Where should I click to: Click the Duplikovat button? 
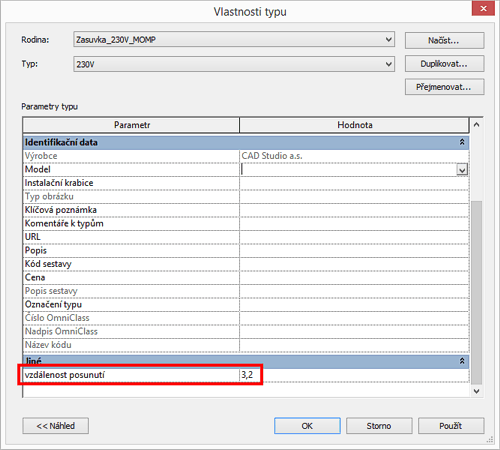[444, 64]
